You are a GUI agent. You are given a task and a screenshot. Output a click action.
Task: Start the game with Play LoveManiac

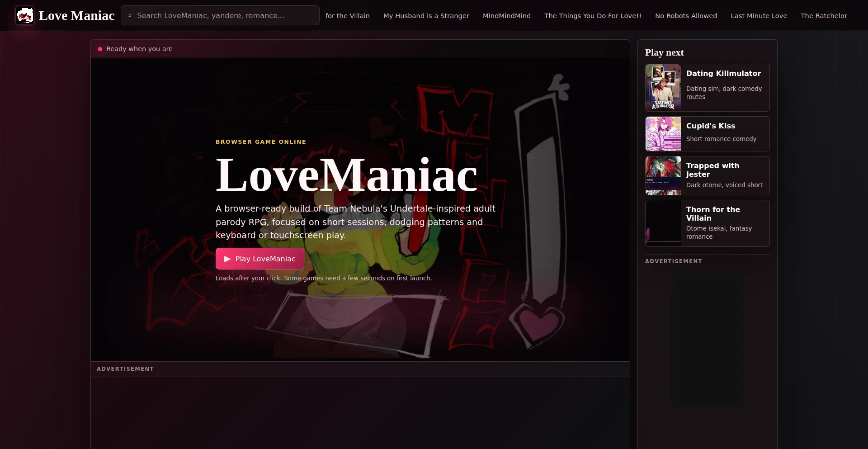point(260,259)
